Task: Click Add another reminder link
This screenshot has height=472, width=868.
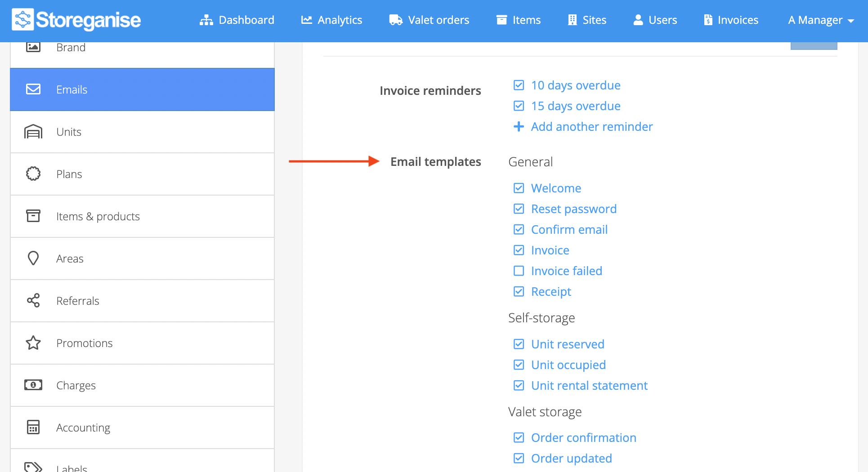Action: tap(592, 127)
